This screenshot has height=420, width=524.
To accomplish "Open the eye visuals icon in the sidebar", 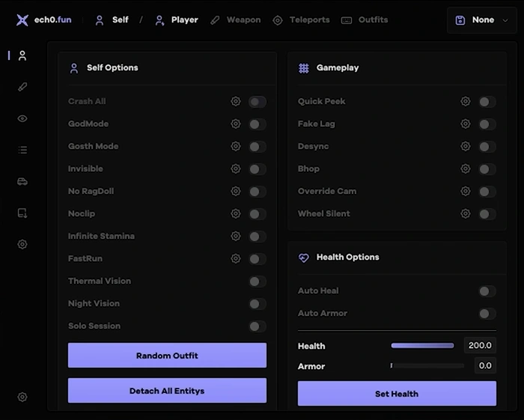I will pos(22,118).
